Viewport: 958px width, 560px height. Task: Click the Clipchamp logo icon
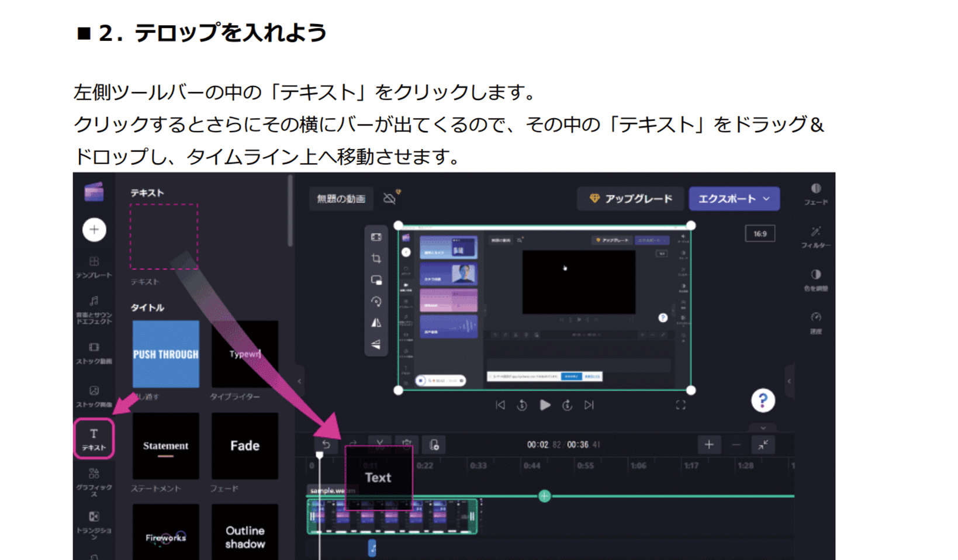click(x=94, y=192)
